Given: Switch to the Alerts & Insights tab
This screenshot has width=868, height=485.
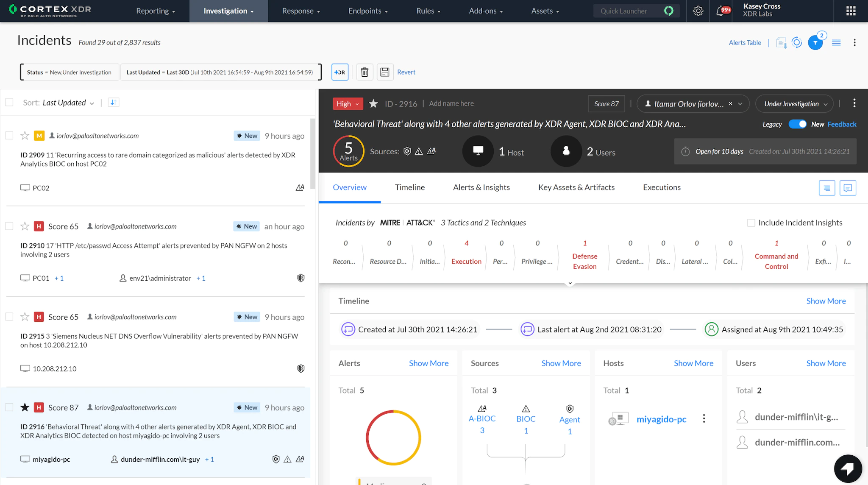Looking at the screenshot, I should 481,187.
